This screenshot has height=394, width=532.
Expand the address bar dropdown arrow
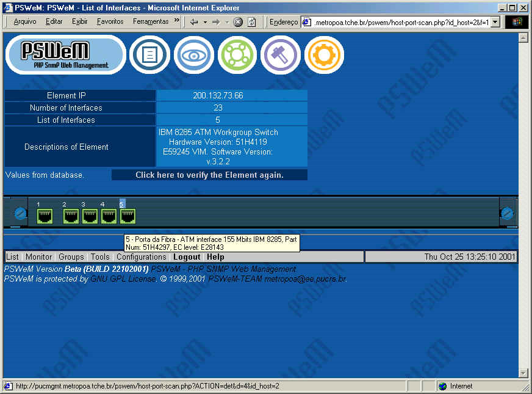click(x=495, y=22)
